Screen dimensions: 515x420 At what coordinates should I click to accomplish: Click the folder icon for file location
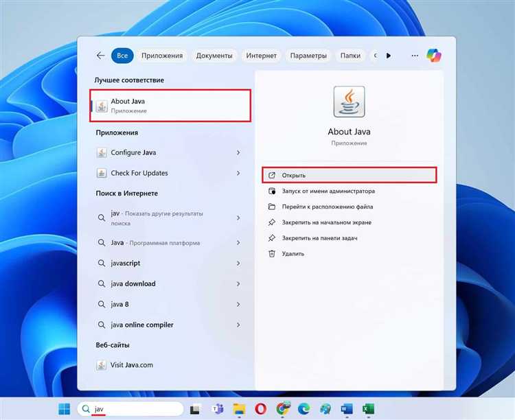[272, 207]
